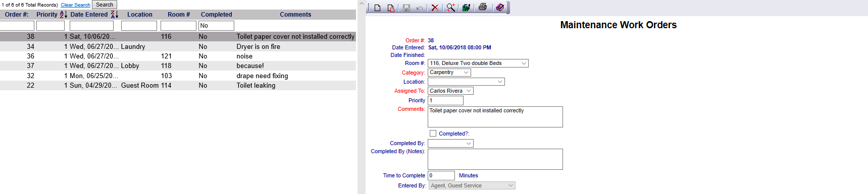Click the Completed column header
Image resolution: width=868 pixels, height=194 pixels.
(217, 15)
